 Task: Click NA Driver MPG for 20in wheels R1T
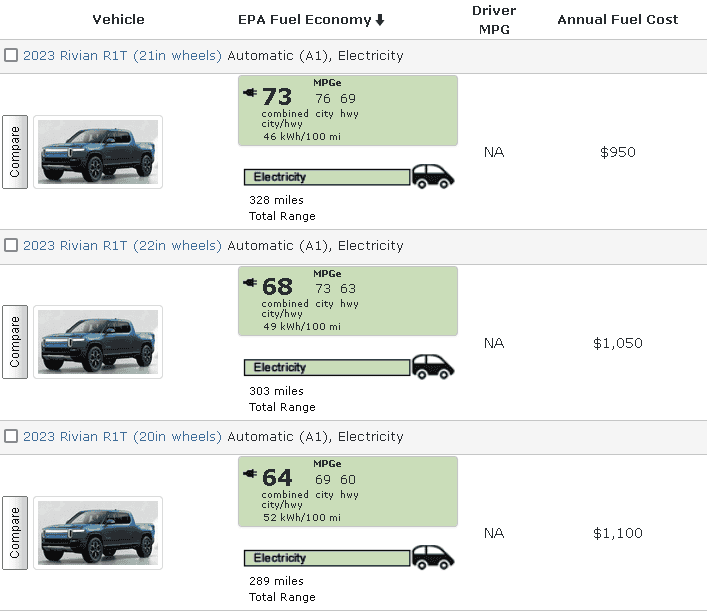pyautogui.click(x=494, y=533)
